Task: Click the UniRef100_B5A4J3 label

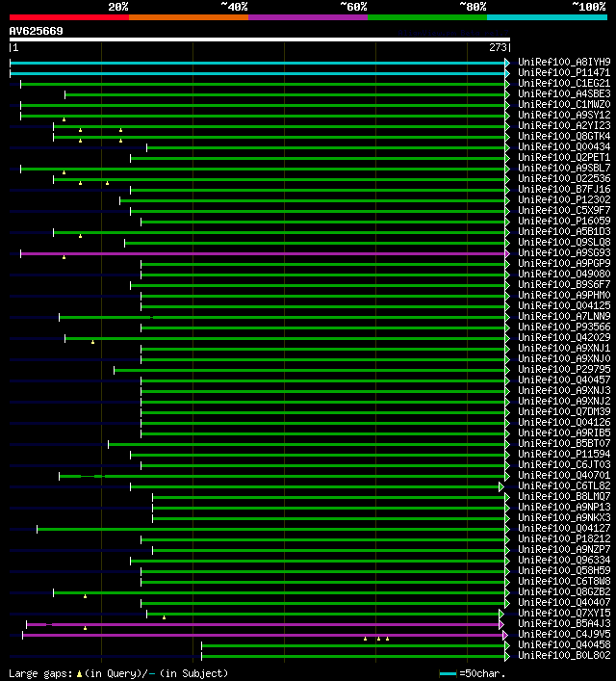Action: 564,623
